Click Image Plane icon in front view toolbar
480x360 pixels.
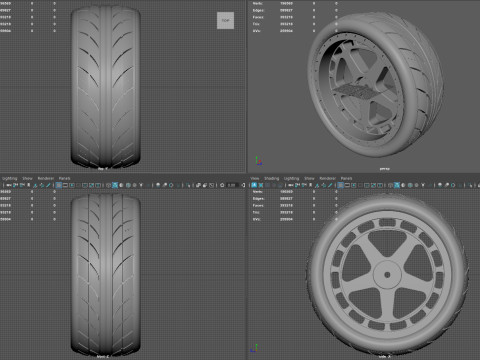(x=35, y=185)
